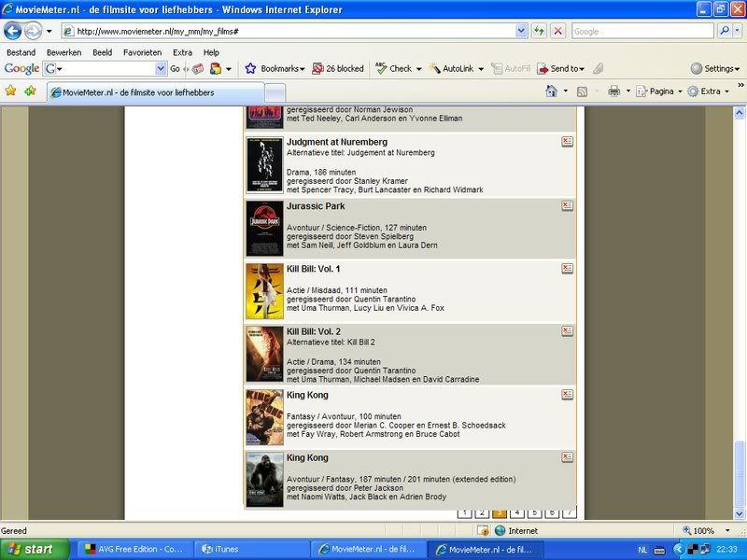Click the Stop loading button
The height and width of the screenshot is (560, 747).
(557, 31)
